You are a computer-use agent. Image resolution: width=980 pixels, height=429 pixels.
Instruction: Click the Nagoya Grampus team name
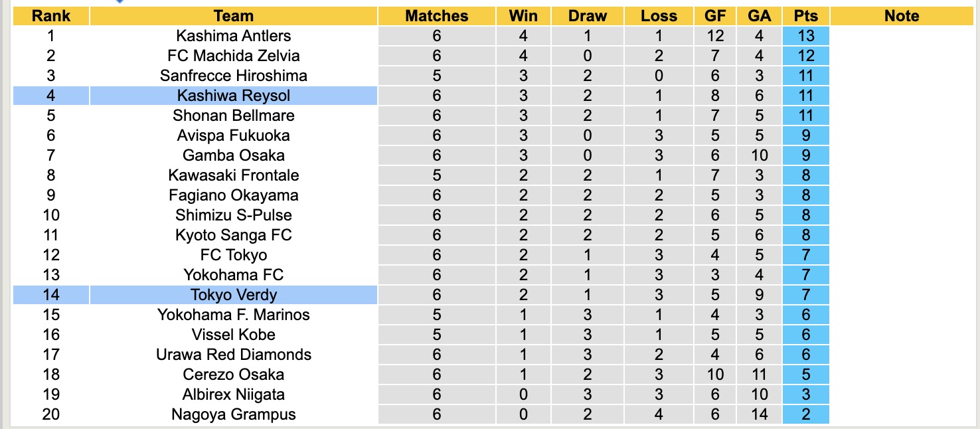(x=234, y=414)
